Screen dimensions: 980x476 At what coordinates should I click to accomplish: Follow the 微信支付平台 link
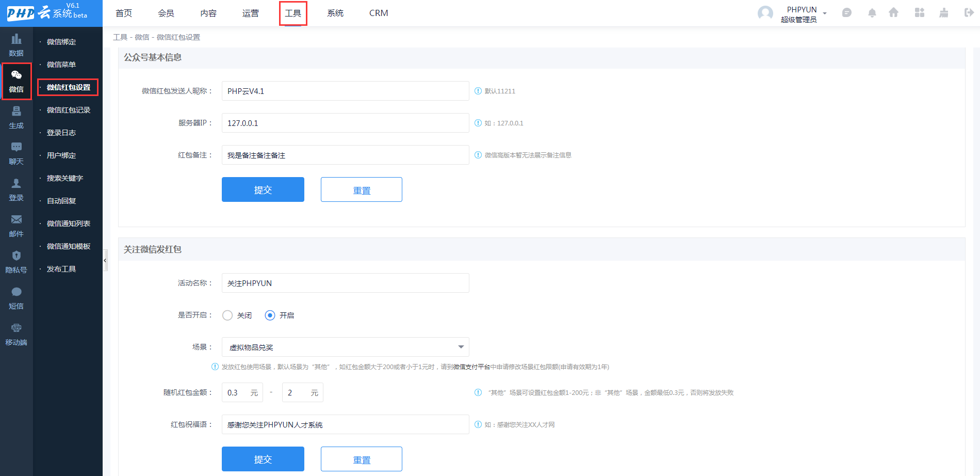[471, 367]
